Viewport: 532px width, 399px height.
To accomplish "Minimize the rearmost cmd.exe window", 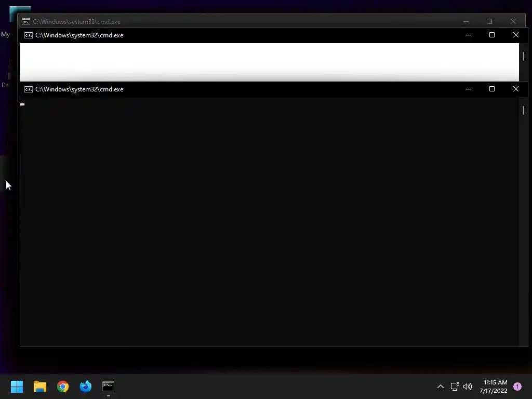I will pyautogui.click(x=466, y=22).
